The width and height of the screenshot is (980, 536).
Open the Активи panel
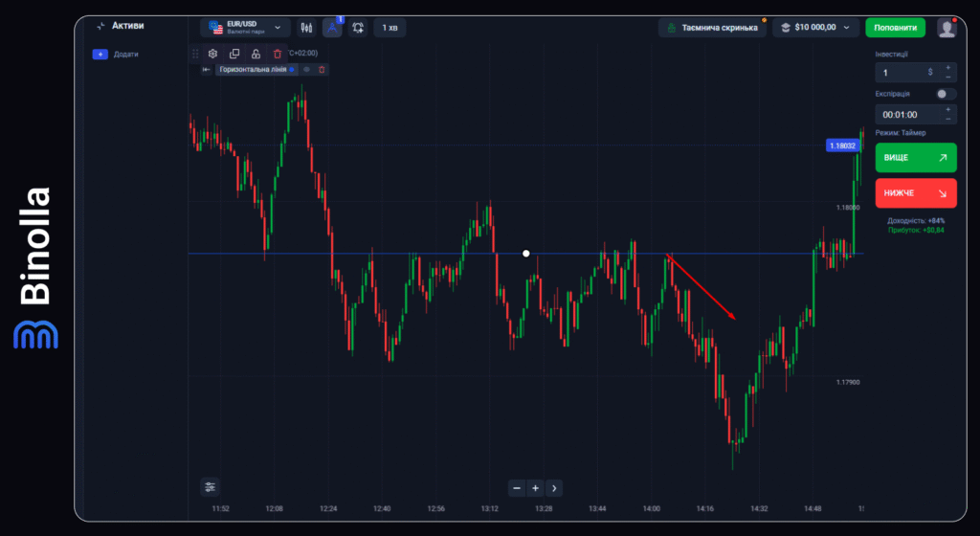[120, 26]
